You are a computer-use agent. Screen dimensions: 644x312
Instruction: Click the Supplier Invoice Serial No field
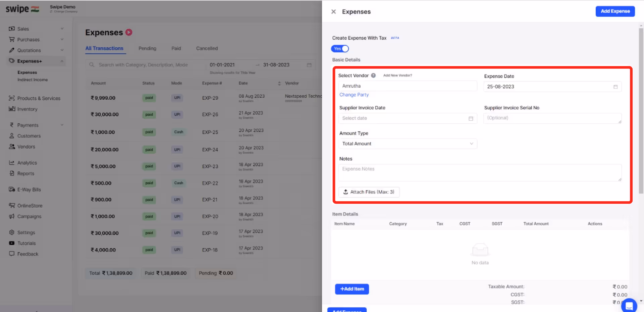[x=552, y=118]
